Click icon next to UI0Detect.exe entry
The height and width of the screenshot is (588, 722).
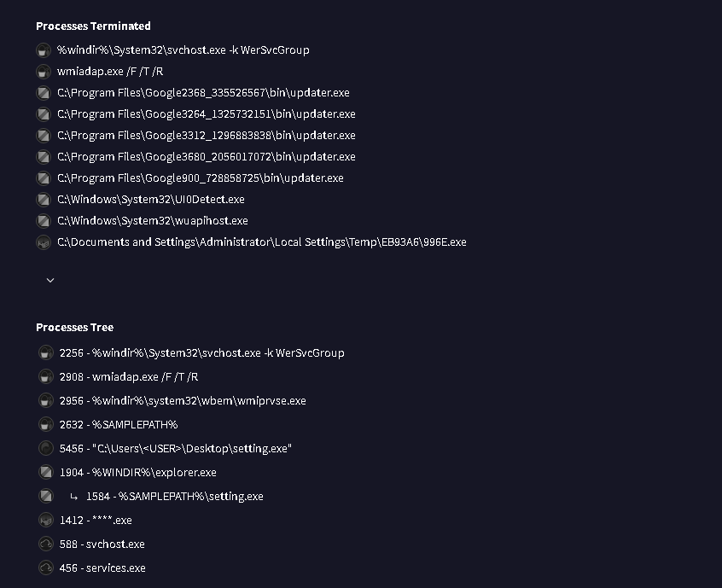(x=44, y=200)
